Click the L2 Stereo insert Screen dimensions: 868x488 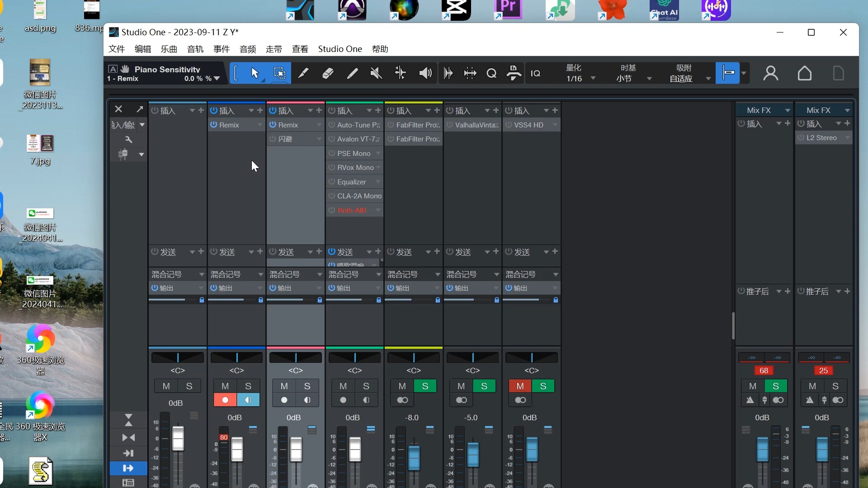(x=821, y=138)
